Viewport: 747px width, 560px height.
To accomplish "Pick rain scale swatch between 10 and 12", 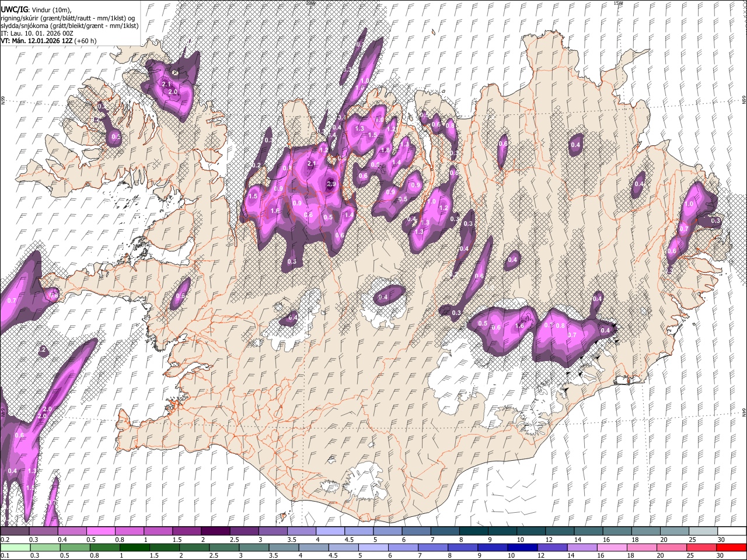I will tap(523, 548).
